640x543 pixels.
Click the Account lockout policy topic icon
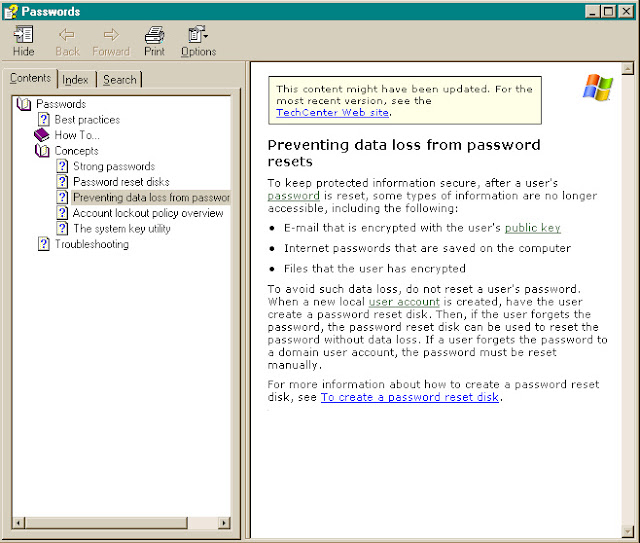62,213
